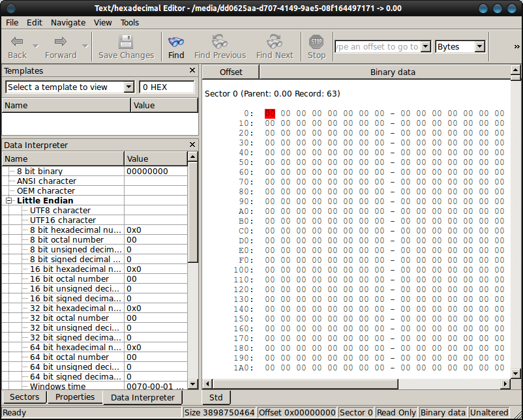Close the Data Interpreter panel
523x420 pixels.
coord(192,144)
